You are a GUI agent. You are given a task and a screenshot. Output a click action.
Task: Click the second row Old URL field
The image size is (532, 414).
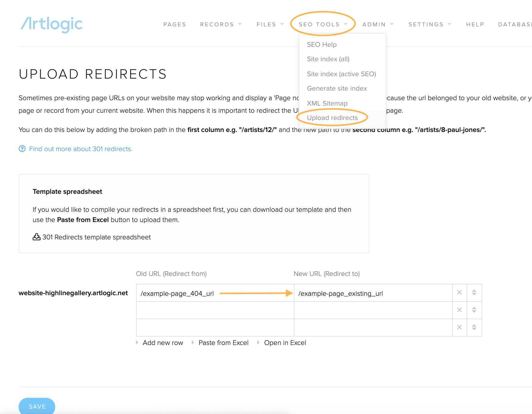215,310
